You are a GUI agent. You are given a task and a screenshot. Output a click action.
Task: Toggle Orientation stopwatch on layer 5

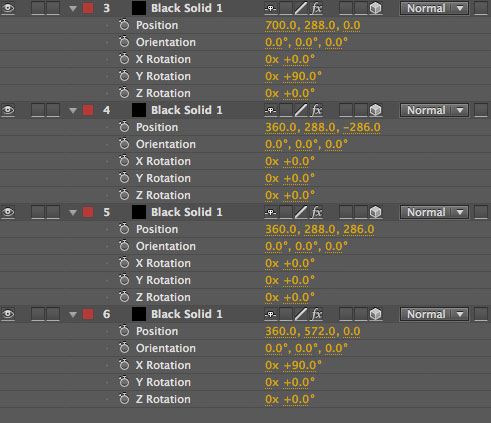124,246
